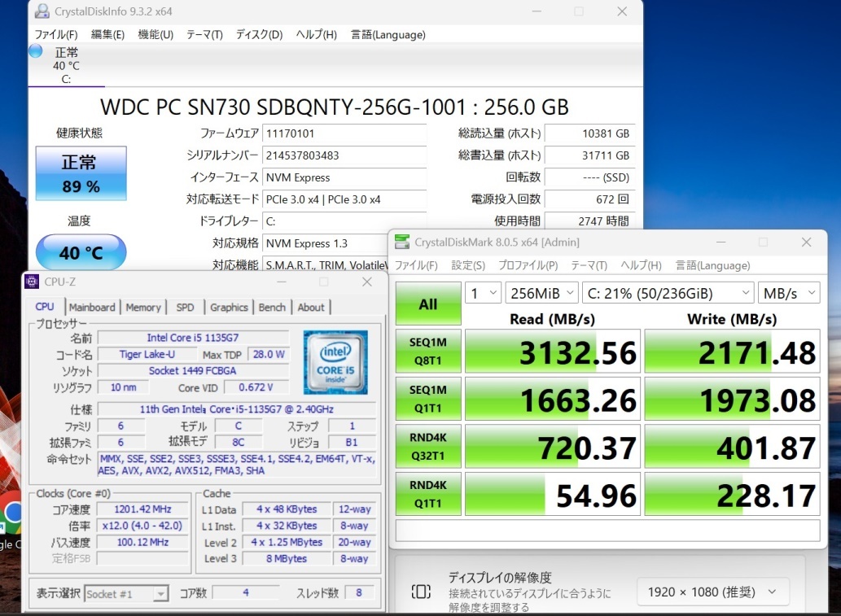Click the Chrome icon at the desktop edge
The height and width of the screenshot is (616, 841).
[11, 513]
